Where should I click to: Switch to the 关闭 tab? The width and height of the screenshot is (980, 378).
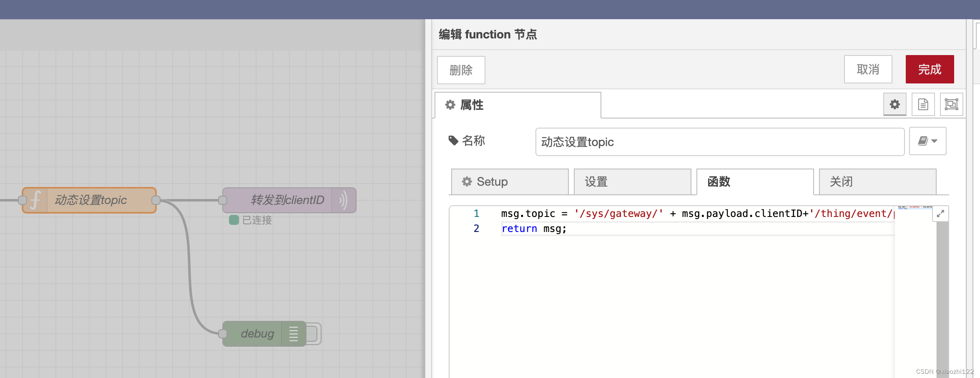coord(878,182)
